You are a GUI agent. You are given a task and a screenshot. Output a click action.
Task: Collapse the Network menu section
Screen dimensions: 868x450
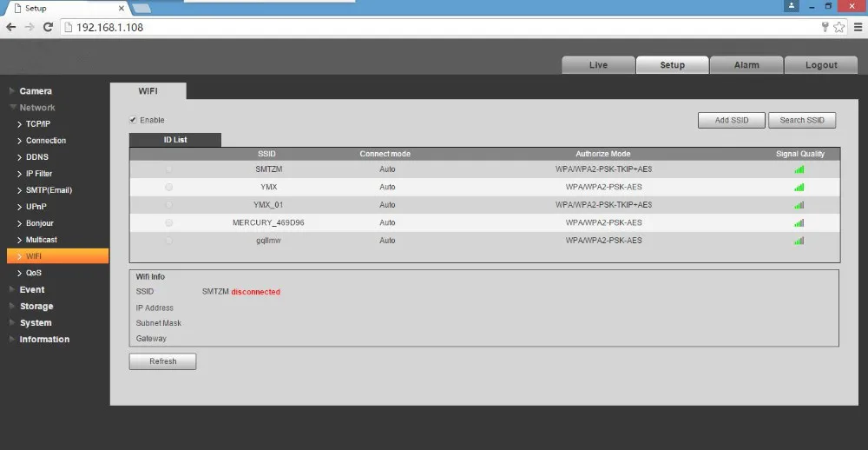pyautogui.click(x=37, y=108)
